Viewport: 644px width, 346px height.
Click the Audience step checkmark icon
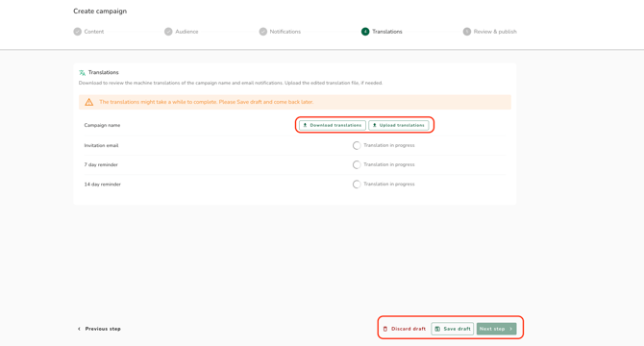[x=168, y=32]
